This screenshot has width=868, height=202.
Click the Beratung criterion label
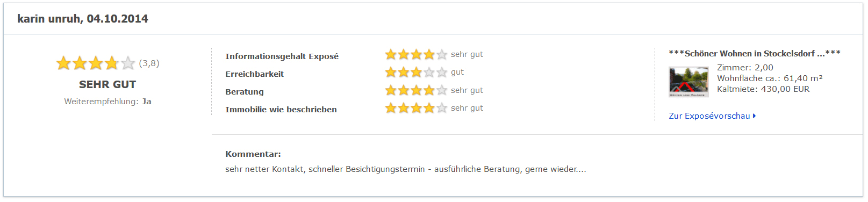(245, 92)
